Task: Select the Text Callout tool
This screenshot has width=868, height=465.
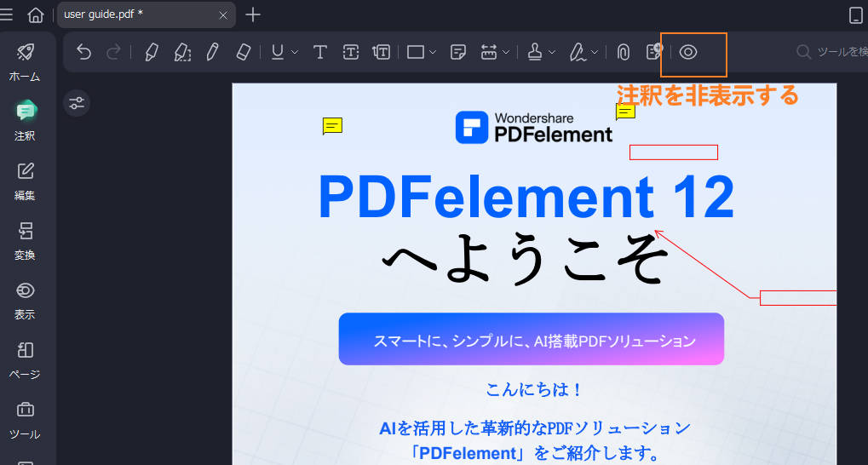Action: click(x=381, y=52)
